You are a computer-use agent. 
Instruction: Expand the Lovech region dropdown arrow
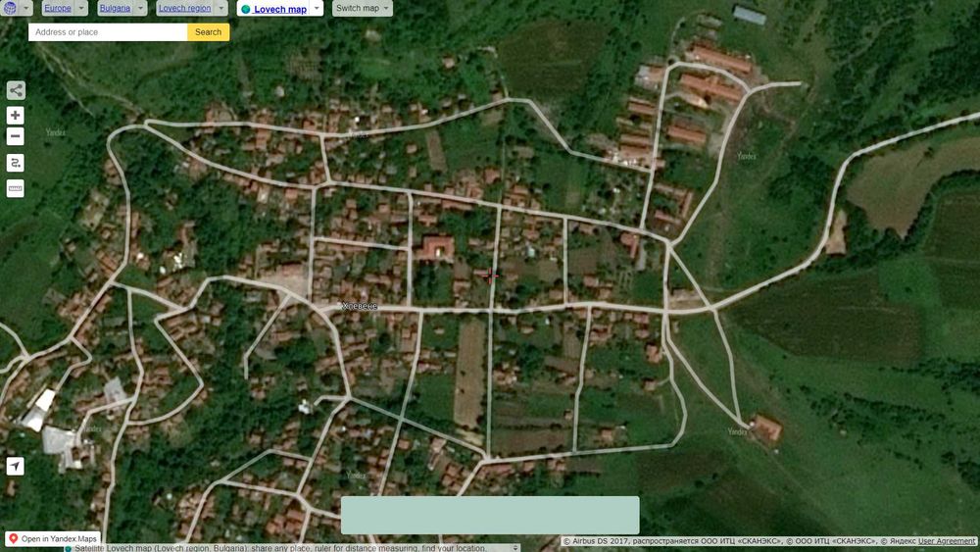[221, 8]
